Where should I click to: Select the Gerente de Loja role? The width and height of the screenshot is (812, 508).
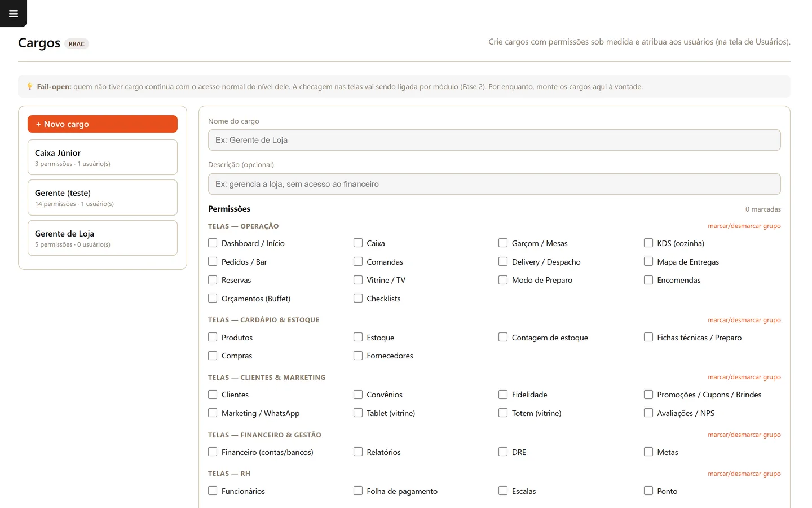[103, 238]
